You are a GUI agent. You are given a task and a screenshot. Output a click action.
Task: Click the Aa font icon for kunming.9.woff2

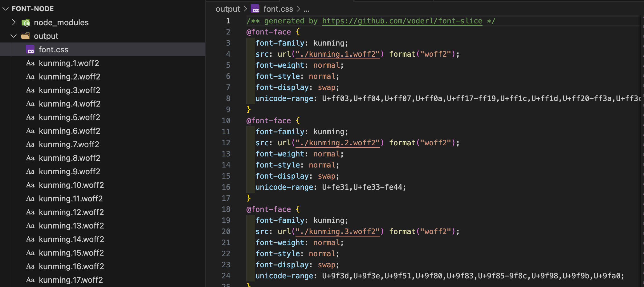(x=30, y=172)
